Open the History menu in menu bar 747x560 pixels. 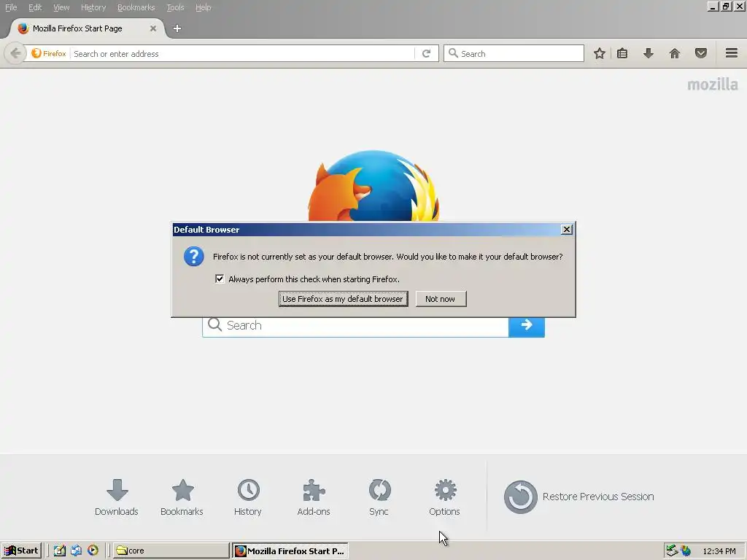click(93, 7)
